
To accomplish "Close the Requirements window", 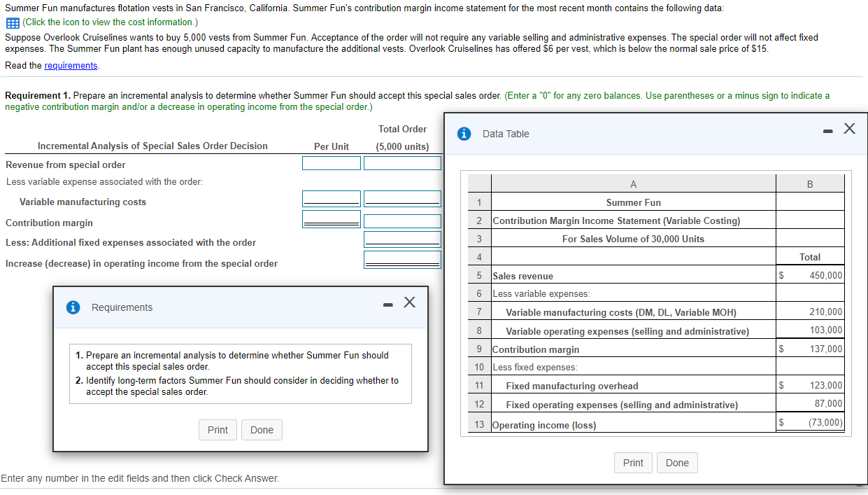I will click(x=410, y=304).
